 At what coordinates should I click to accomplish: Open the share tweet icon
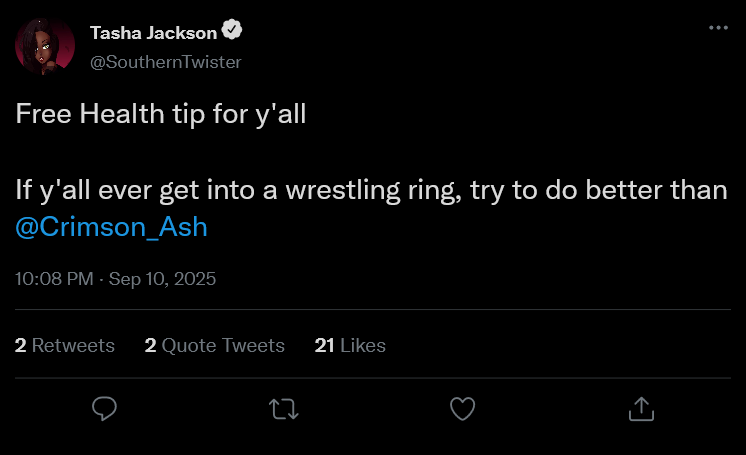point(640,408)
